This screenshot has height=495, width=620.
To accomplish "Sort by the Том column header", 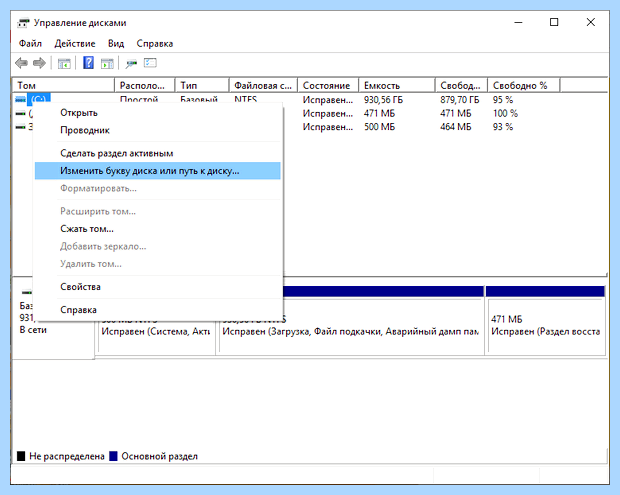I will (64, 85).
